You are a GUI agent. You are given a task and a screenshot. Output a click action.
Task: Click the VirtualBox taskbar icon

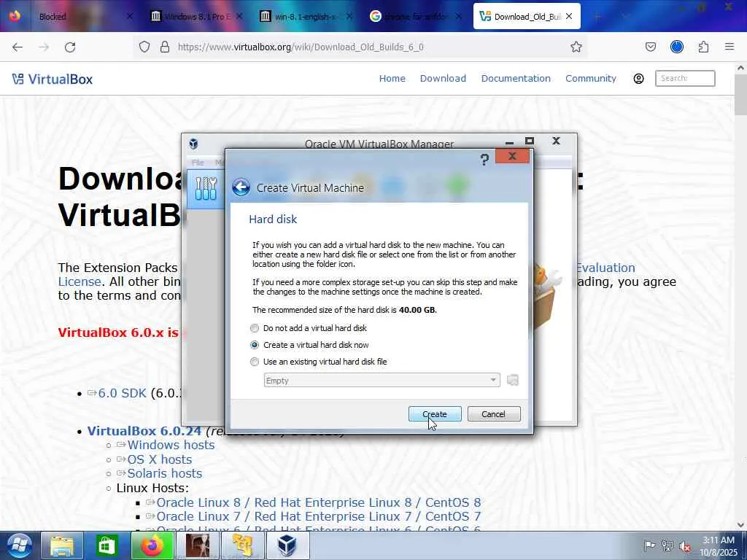pyautogui.click(x=287, y=545)
